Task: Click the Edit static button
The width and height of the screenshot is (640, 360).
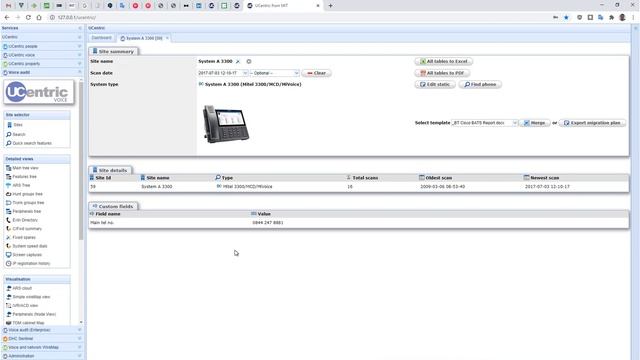Action: [x=435, y=84]
